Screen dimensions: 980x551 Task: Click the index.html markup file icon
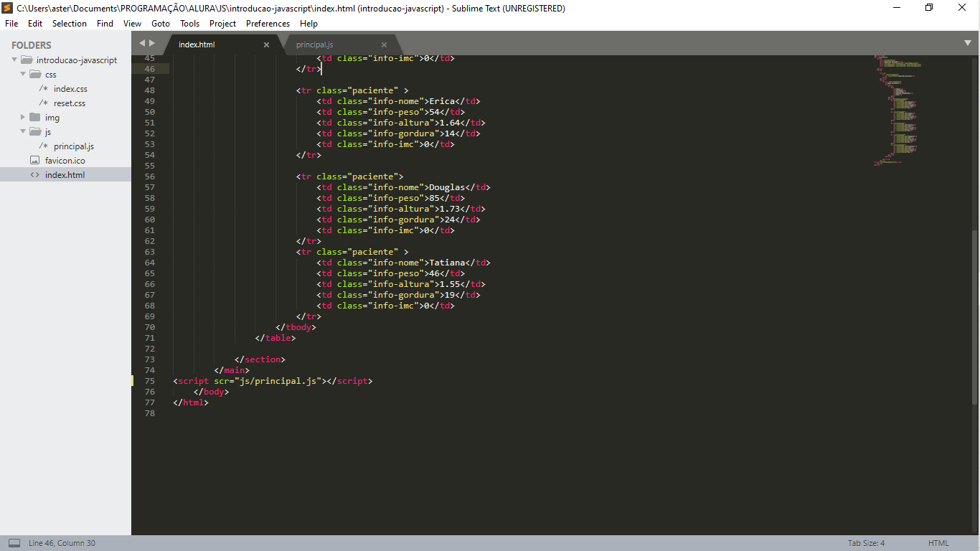(34, 175)
